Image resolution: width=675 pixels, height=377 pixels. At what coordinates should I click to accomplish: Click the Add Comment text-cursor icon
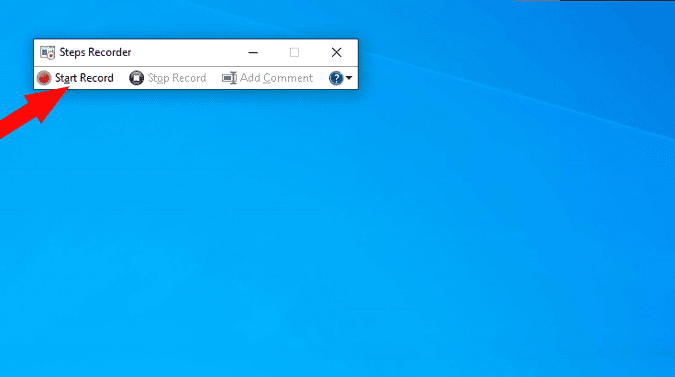(229, 78)
